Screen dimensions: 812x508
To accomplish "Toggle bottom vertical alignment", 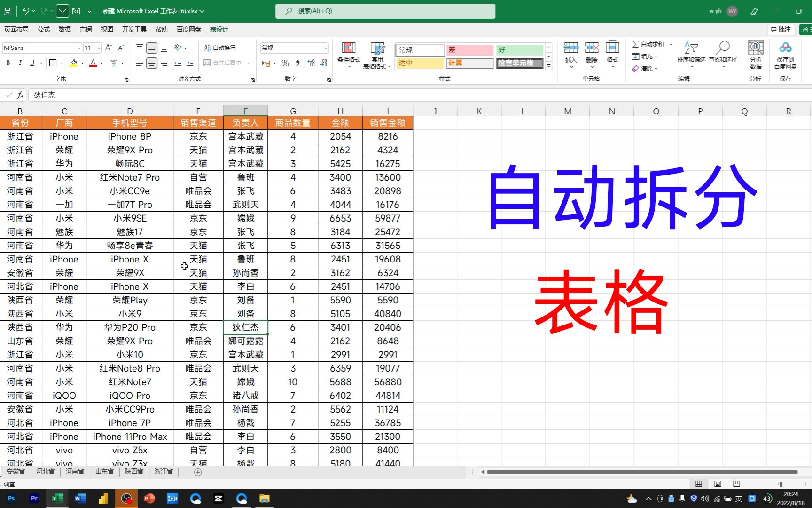I will click(x=164, y=48).
